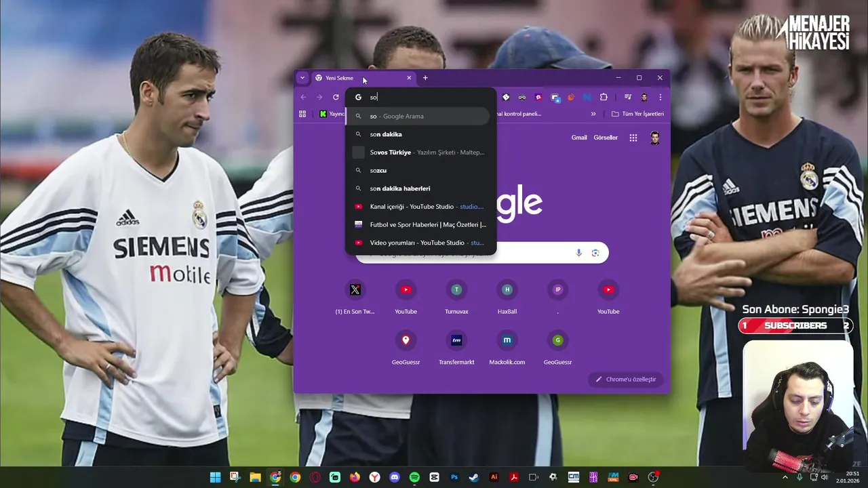Show hidden system tray icons
868x488 pixels.
[x=785, y=477]
